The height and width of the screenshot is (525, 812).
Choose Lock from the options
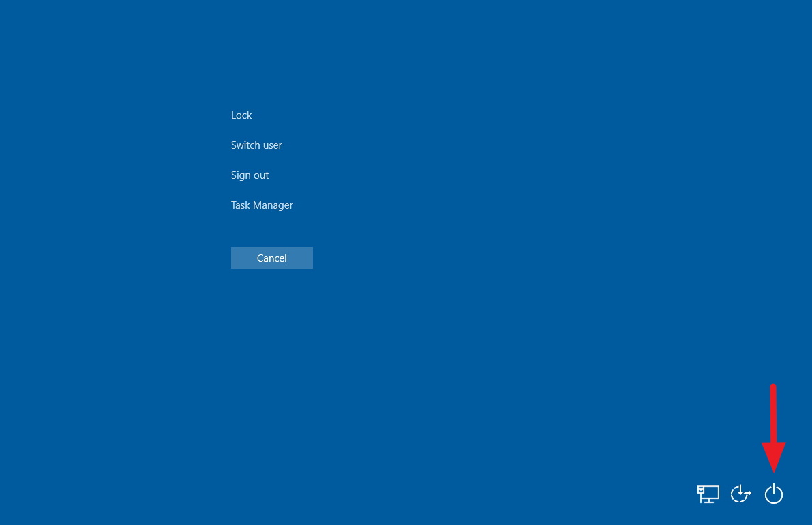241,115
